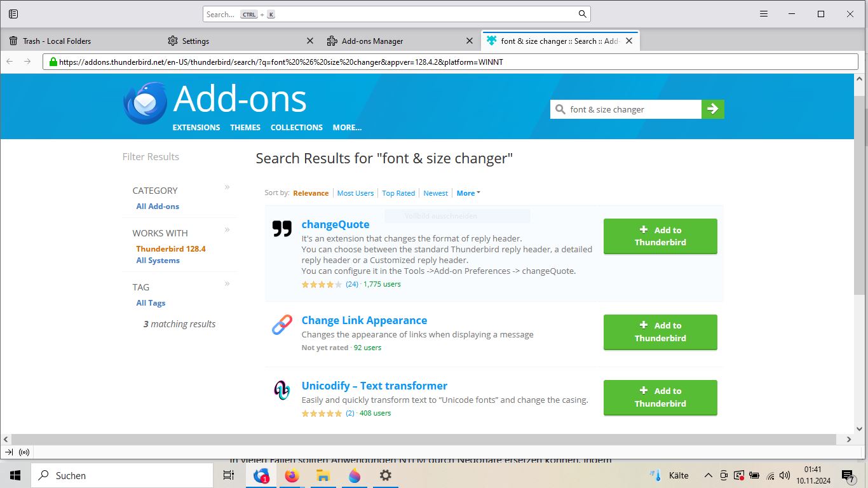Click the battery icon in the system tray
The image size is (868, 488).
[x=754, y=475]
